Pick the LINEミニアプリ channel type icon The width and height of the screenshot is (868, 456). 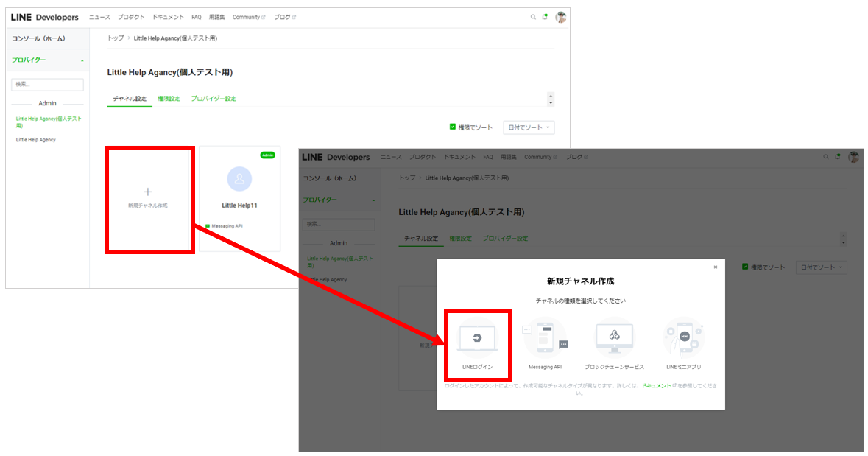click(684, 337)
